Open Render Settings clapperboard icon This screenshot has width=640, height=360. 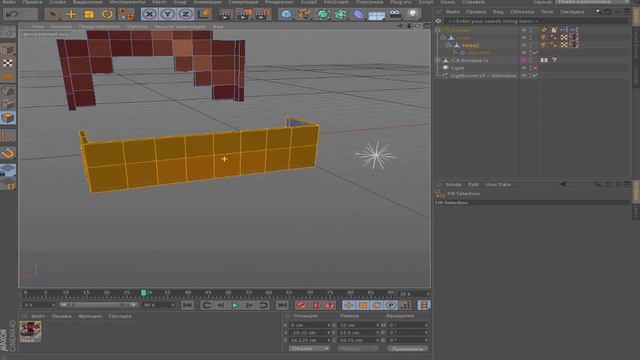(x=262, y=14)
